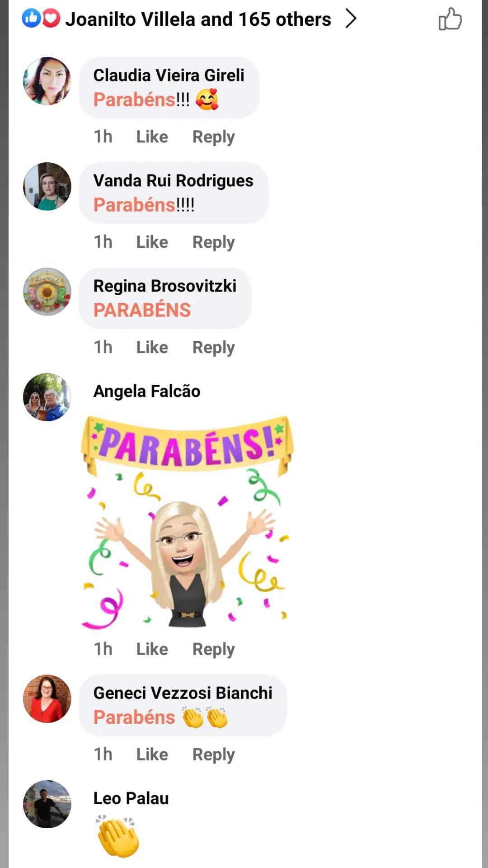The image size is (488, 868).
Task: Tap the thumbs-up like icon at top right
Action: pyautogui.click(x=450, y=19)
